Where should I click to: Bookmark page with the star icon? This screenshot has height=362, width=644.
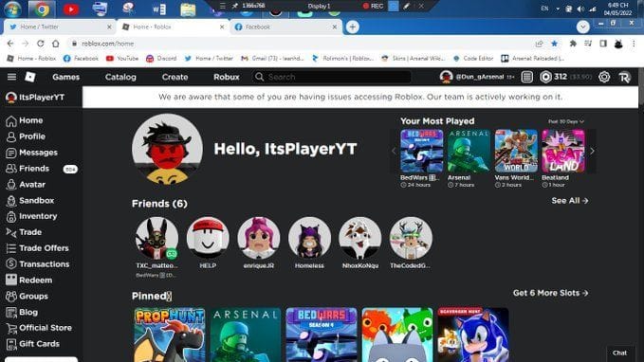(x=555, y=44)
